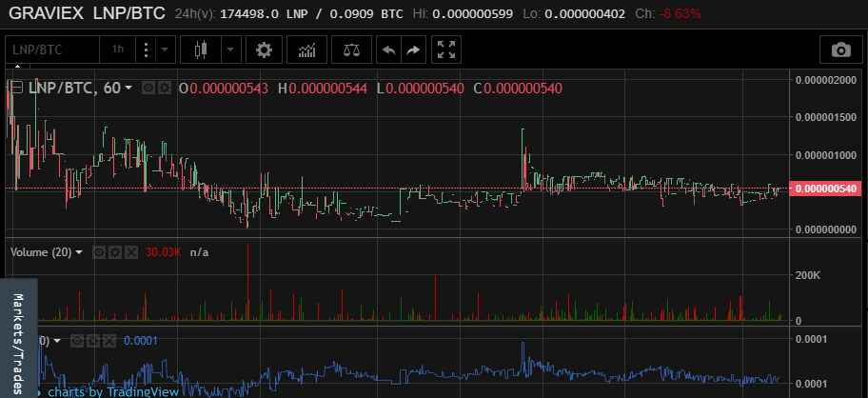
Task: Enter fullscreen chart mode
Action: (x=444, y=50)
